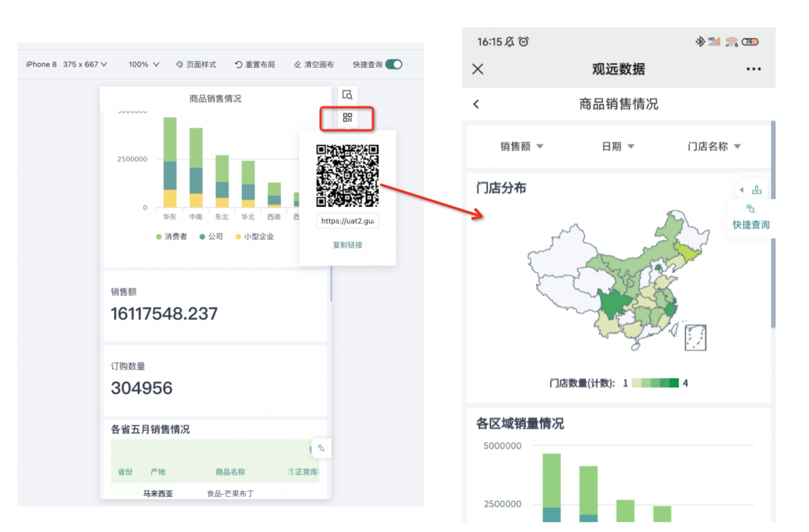Open the three-dot more menu on phone

(x=754, y=69)
